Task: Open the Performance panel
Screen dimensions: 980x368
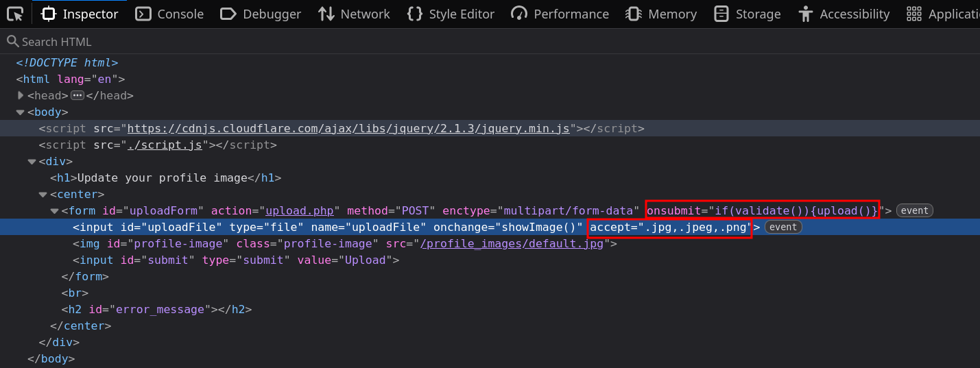Action: click(x=560, y=14)
